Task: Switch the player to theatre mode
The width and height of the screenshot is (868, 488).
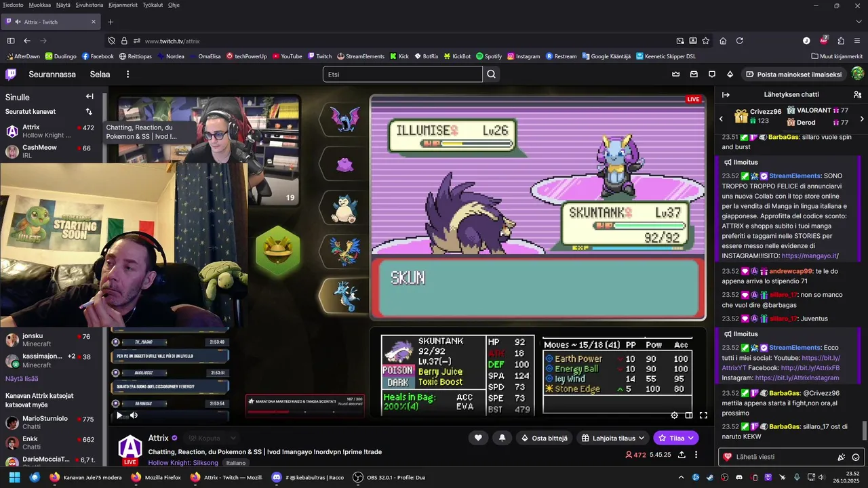Action: coord(689,415)
